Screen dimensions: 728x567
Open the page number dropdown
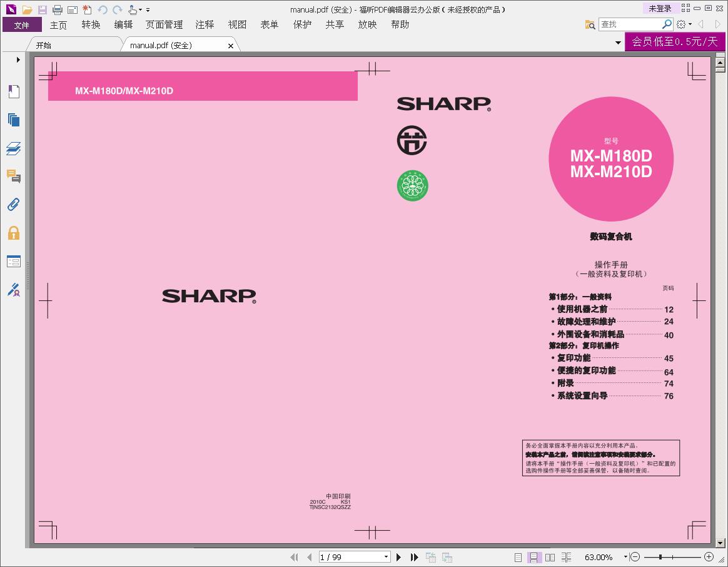[x=386, y=557]
